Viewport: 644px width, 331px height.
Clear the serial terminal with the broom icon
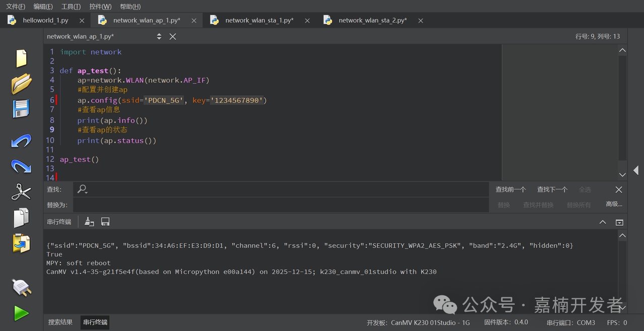coord(90,222)
